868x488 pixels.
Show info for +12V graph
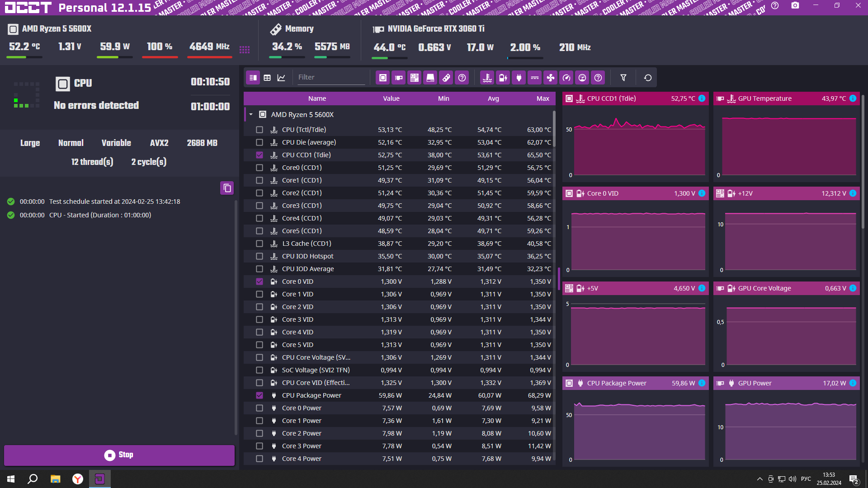[853, 193]
